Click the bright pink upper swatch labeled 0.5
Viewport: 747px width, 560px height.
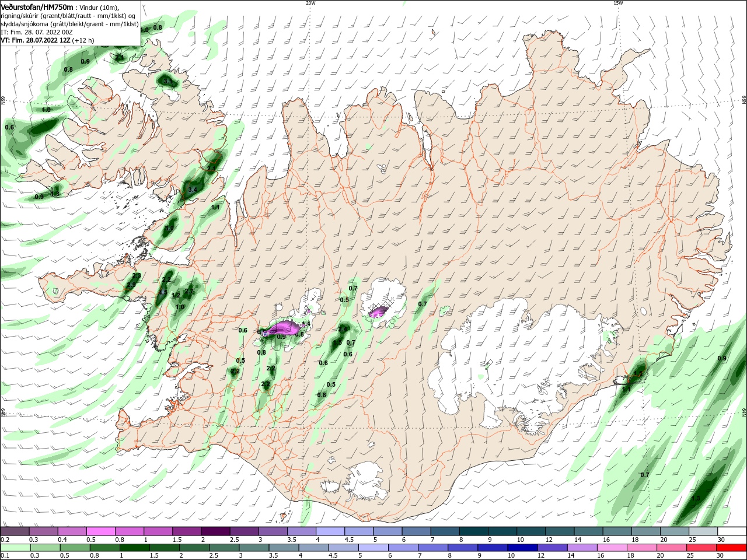pyautogui.click(x=101, y=531)
